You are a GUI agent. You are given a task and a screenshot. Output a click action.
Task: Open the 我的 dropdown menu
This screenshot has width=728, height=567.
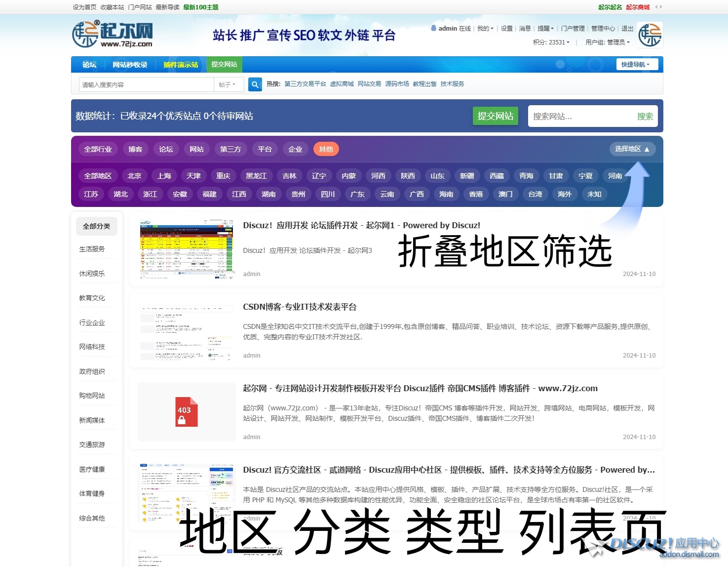click(485, 29)
